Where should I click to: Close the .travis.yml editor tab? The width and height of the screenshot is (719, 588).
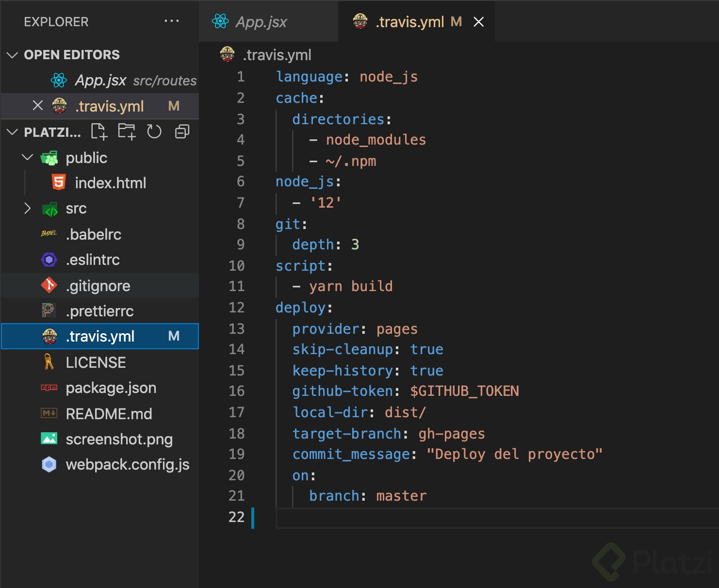[x=479, y=22]
